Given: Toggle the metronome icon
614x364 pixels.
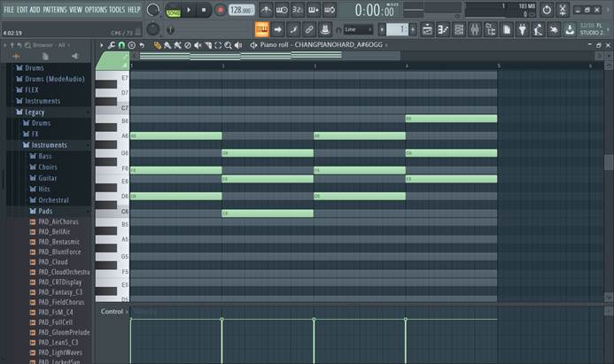Looking at the screenshot, I should (267, 10).
